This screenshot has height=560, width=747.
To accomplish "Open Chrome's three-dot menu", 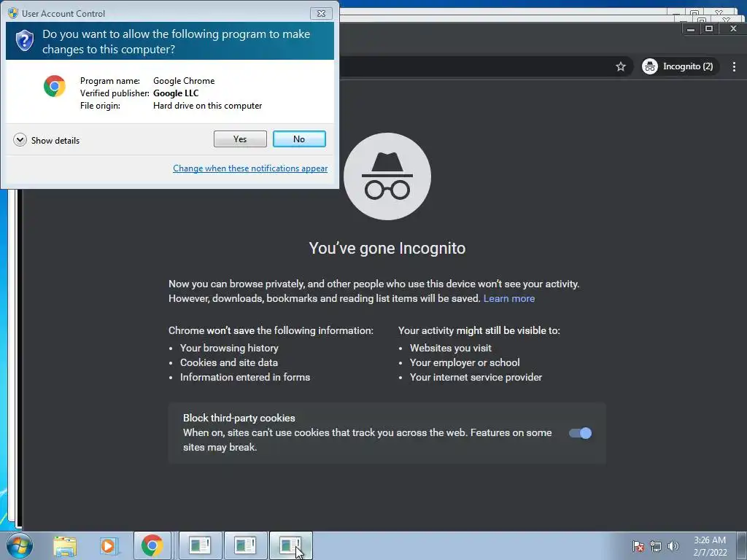I will click(x=734, y=66).
